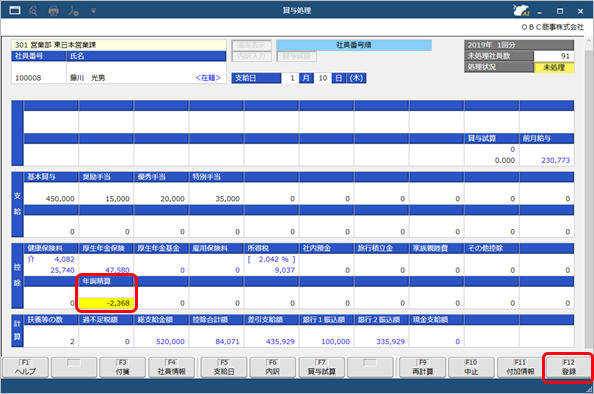Click the greyed 賞与試算 button near the top
The height and width of the screenshot is (394, 594).
pyautogui.click(x=297, y=56)
